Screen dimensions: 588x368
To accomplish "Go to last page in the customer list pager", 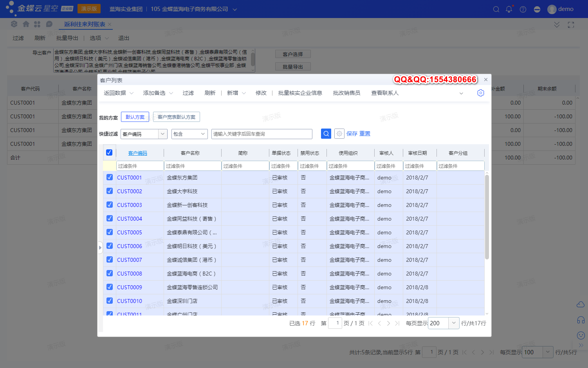I will tap(397, 323).
